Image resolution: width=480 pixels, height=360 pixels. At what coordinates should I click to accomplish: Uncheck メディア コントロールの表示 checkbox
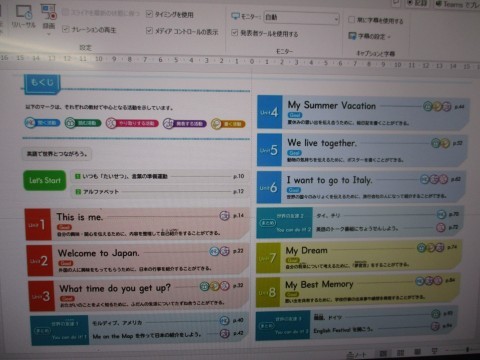point(149,31)
